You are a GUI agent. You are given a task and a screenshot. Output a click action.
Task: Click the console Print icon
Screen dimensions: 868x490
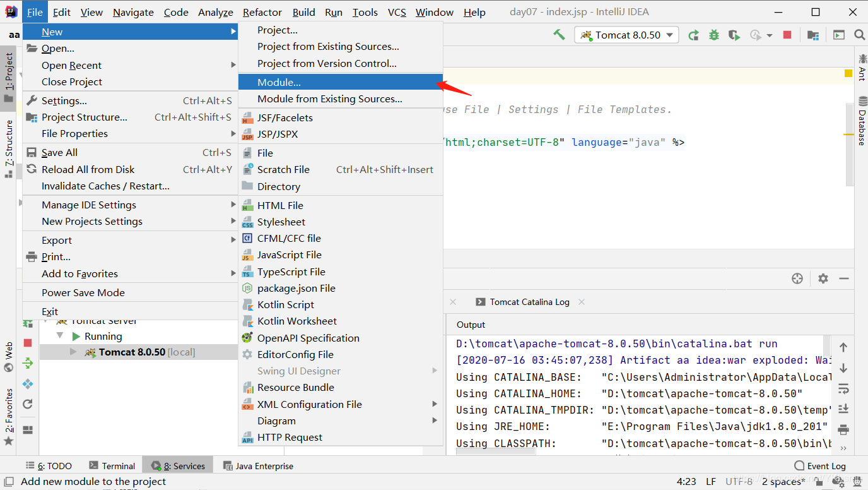point(843,429)
